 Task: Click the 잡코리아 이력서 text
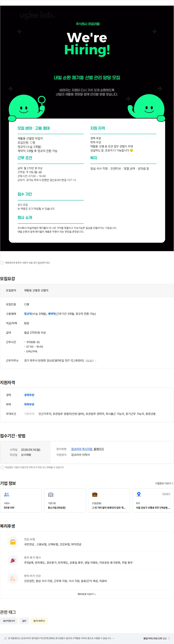tap(80, 455)
